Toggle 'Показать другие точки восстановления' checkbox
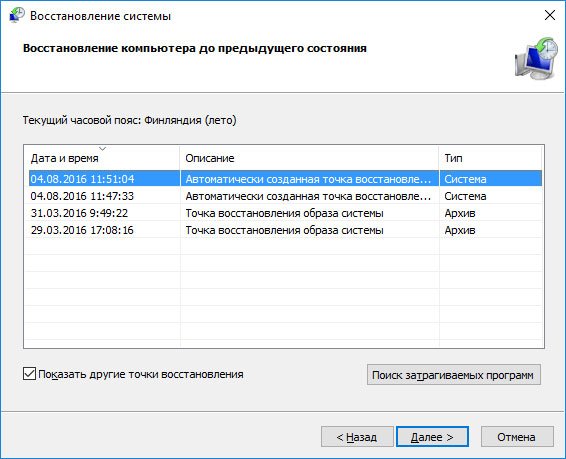 point(29,374)
